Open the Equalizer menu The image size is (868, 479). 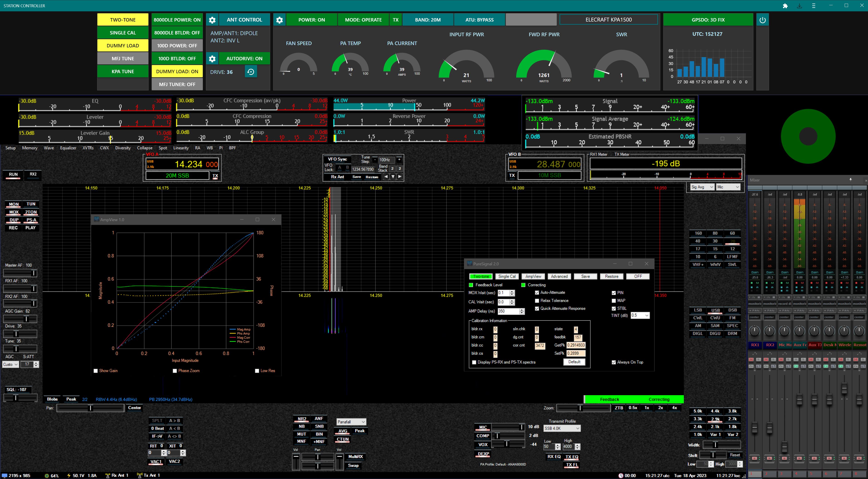click(68, 148)
